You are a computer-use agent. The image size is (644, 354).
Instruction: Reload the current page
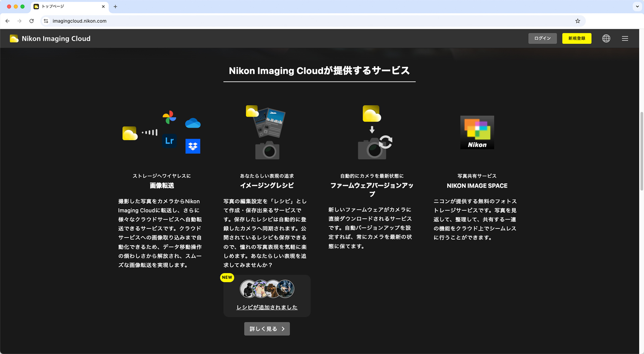32,21
